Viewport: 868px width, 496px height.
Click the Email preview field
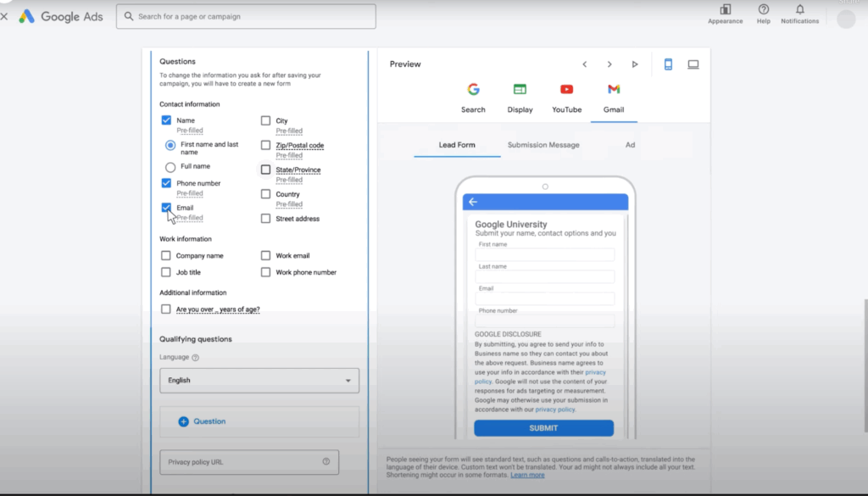pyautogui.click(x=545, y=299)
